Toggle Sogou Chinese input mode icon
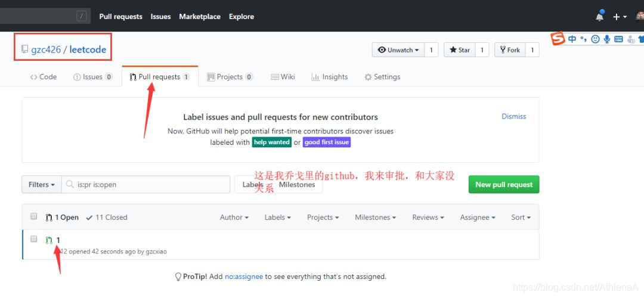Screen dimensions: 644x298 click(572, 39)
